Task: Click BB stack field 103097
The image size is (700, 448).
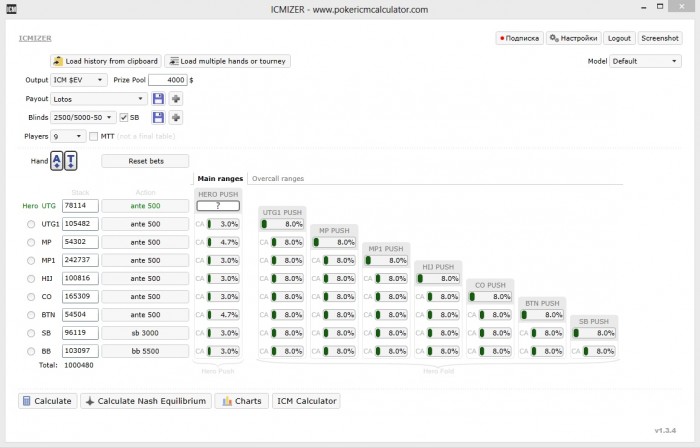Action: 80,351
